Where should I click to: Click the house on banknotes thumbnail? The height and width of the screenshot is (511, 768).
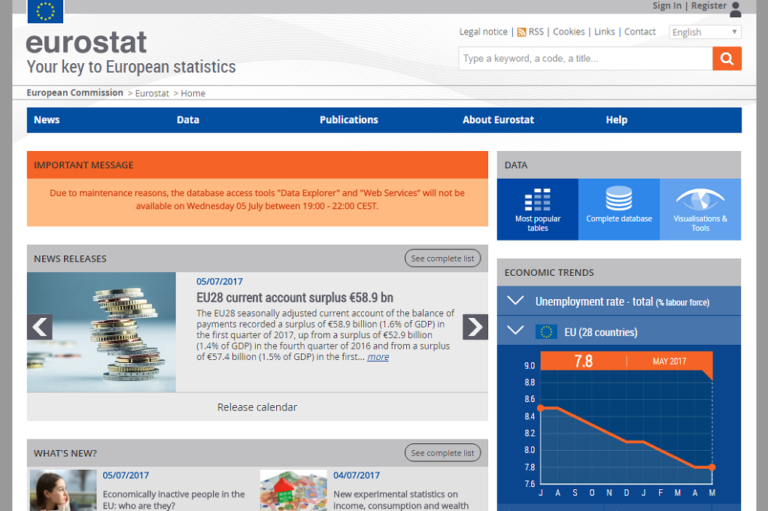[293, 490]
